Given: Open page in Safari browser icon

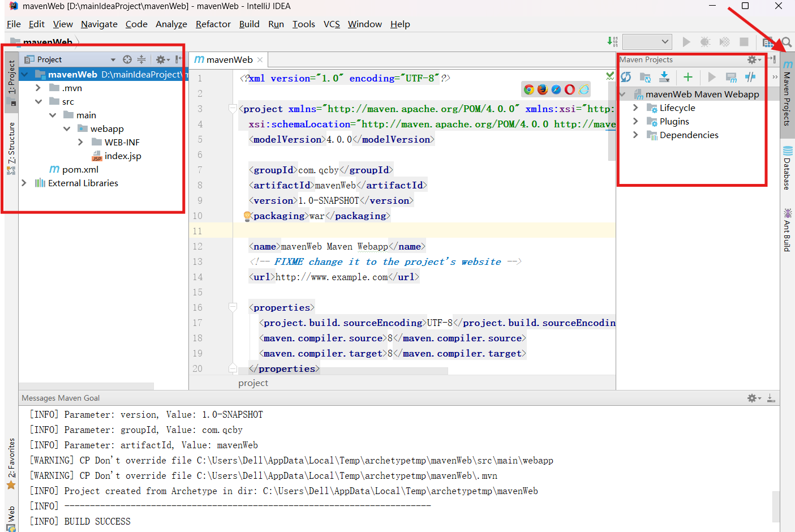Looking at the screenshot, I should point(556,89).
